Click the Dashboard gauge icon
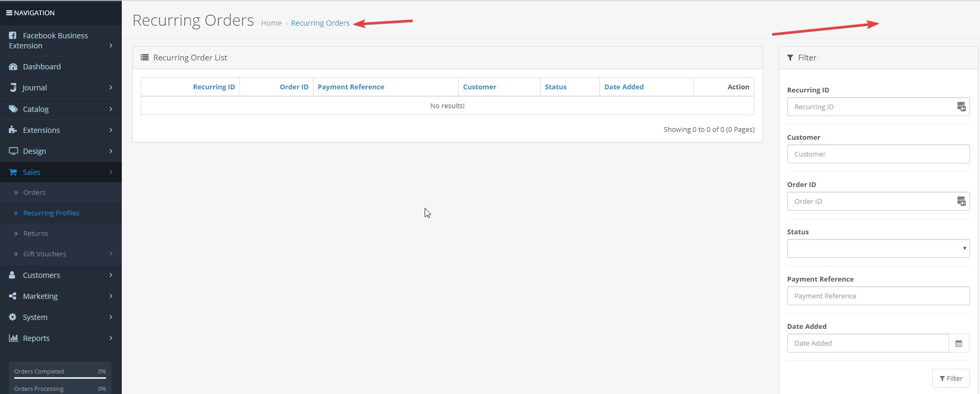980x394 pixels. (13, 67)
